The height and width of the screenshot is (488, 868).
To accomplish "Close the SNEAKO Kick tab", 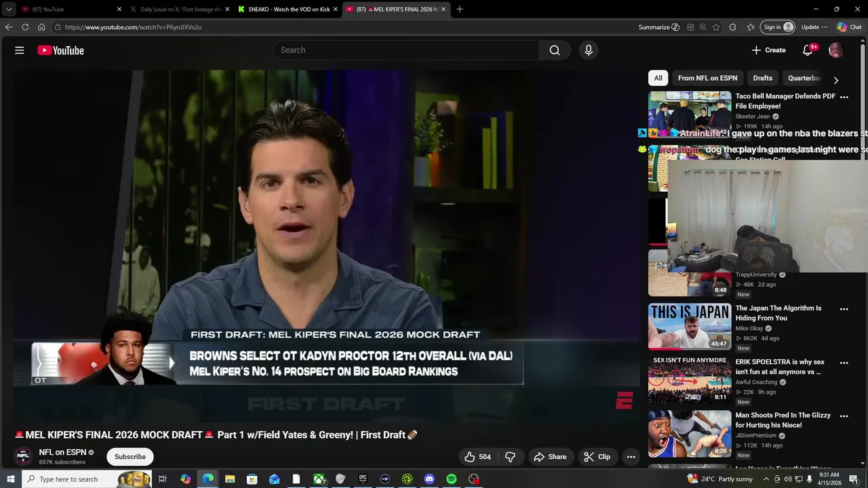I will tap(335, 9).
